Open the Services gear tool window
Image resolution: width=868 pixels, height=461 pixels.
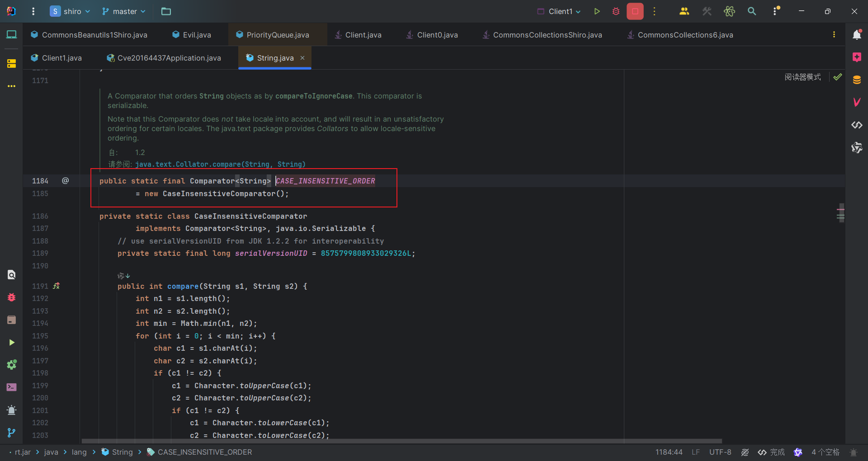pyautogui.click(x=11, y=365)
